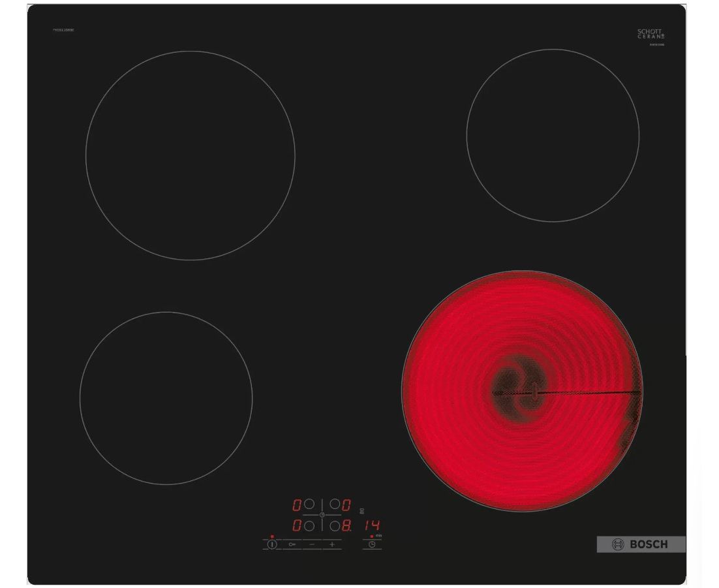This screenshot has height=588, width=719.
Task: Click the front-right heat level display showing 8
Action: (346, 525)
